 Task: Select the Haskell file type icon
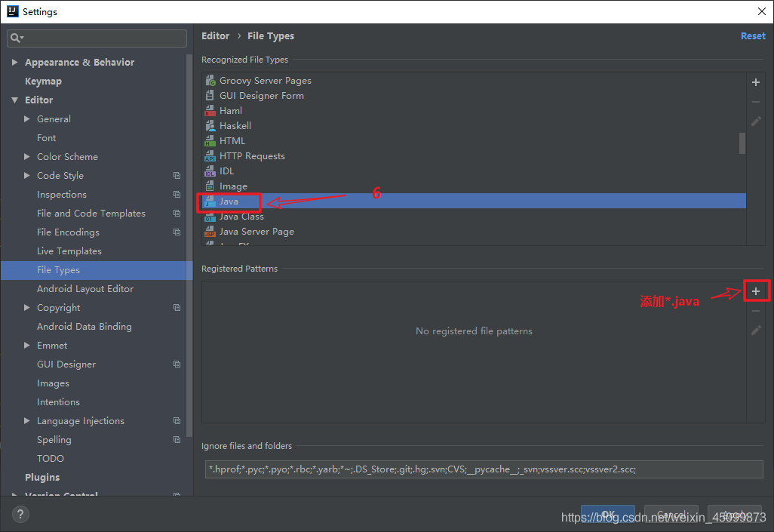point(210,126)
